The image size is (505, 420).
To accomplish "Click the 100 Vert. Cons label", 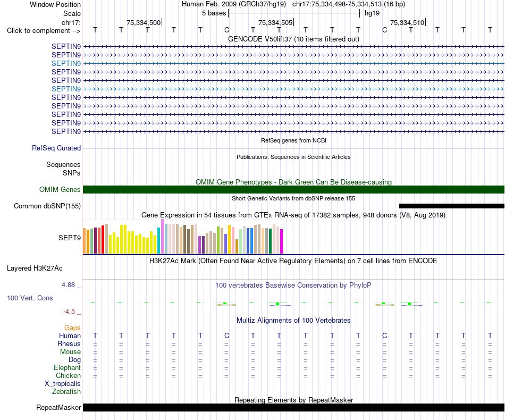I will 30,298.
